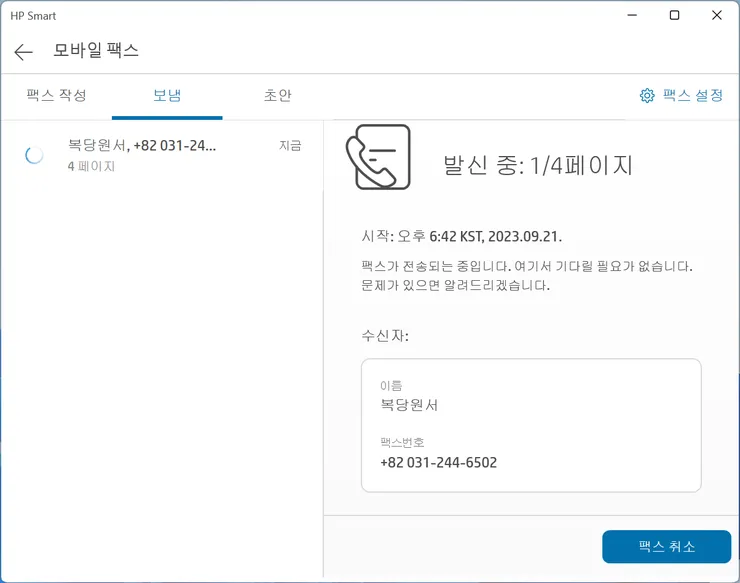The width and height of the screenshot is (740, 583).
Task: Select the 복당원서, +82 031-24... fax entry
Action: click(162, 155)
